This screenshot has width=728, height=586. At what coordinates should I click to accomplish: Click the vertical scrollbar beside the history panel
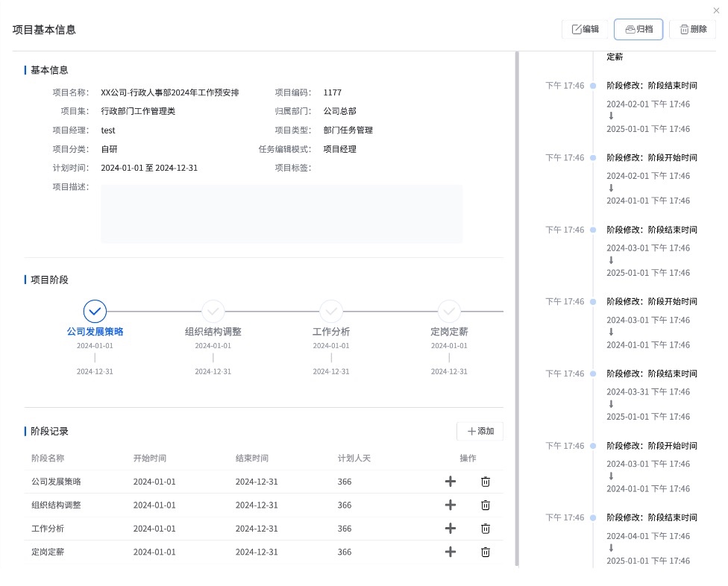517,309
